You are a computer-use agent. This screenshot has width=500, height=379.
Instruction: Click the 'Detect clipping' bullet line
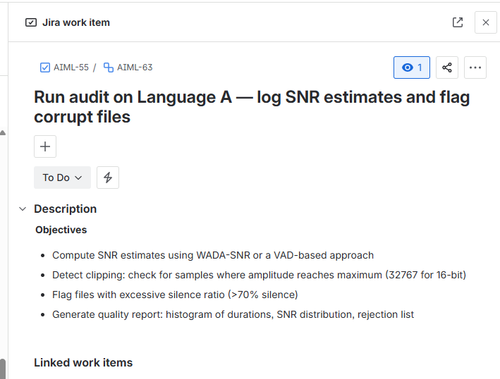[259, 275]
